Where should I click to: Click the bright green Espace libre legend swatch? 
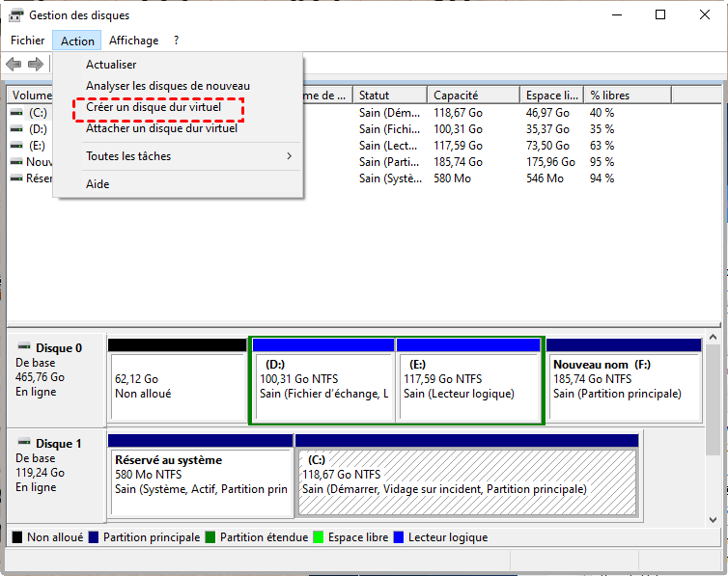pos(318,537)
